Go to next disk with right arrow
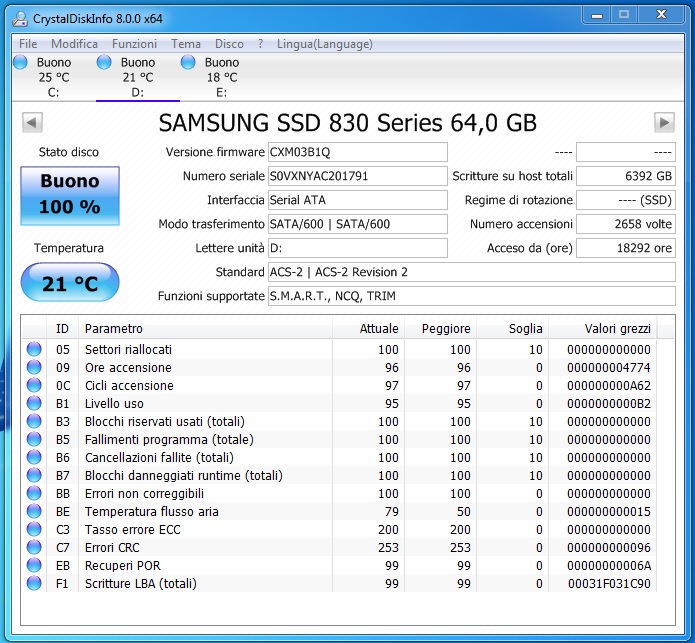 pos(664,122)
